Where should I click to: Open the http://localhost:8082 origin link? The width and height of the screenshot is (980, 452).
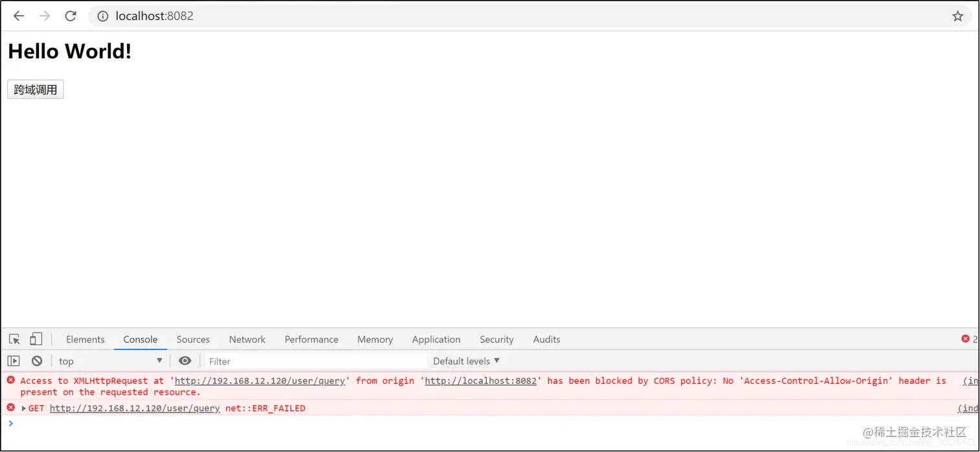click(481, 381)
